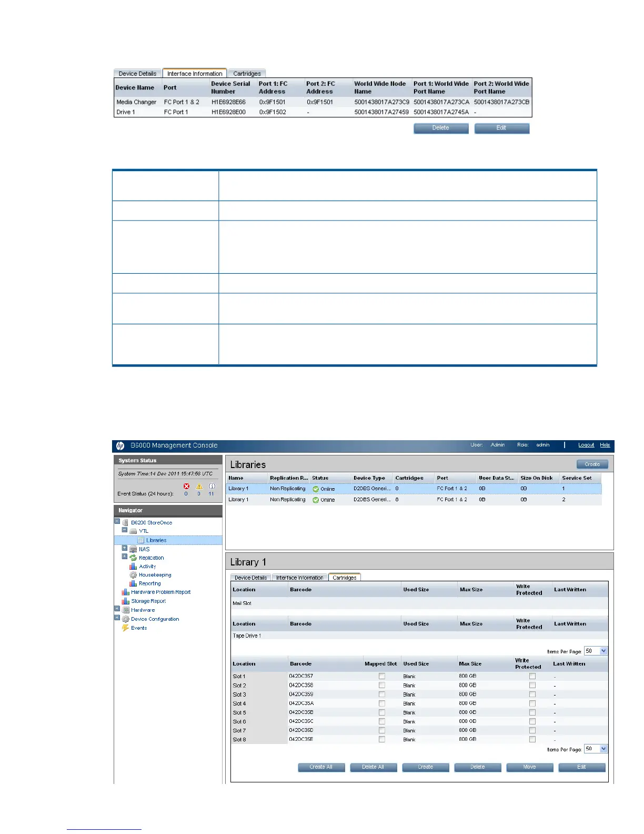Select Interface Information tab above the port table

(195, 74)
